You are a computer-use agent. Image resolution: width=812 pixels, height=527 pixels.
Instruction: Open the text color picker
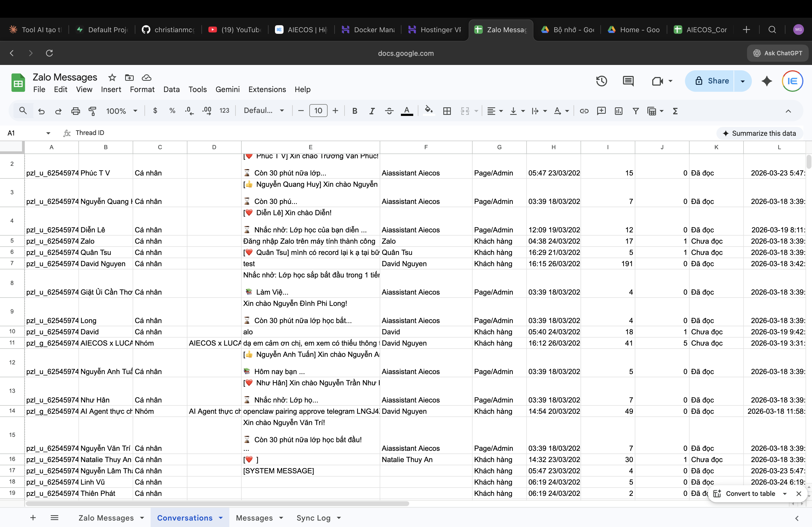click(x=407, y=111)
